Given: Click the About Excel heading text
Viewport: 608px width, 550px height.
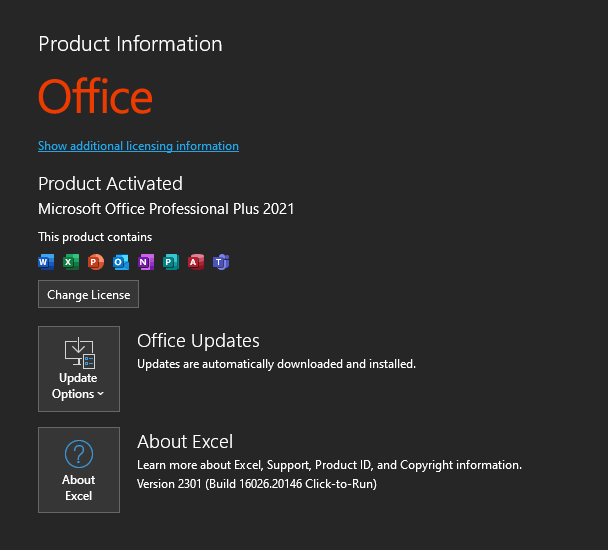Looking at the screenshot, I should click(185, 442).
